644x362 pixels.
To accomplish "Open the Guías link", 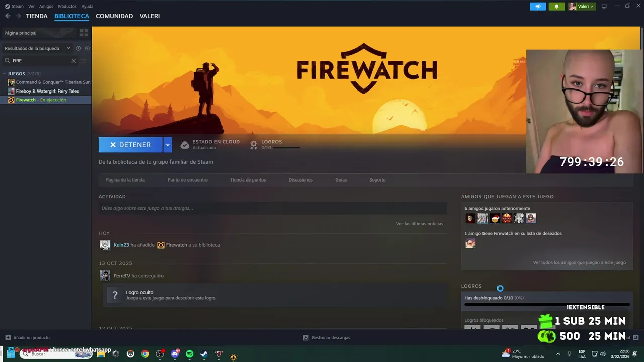I will point(341,180).
